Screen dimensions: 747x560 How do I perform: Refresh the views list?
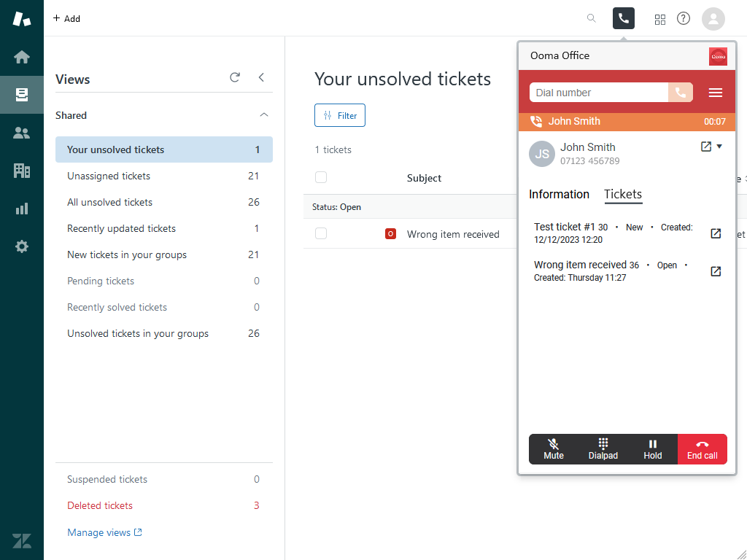click(x=234, y=77)
